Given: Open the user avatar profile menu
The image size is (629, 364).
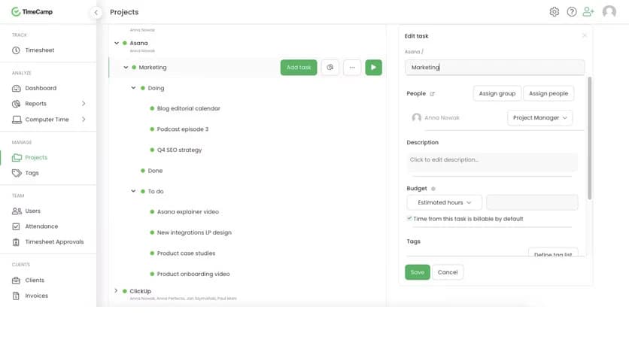Looking at the screenshot, I should tap(609, 11).
